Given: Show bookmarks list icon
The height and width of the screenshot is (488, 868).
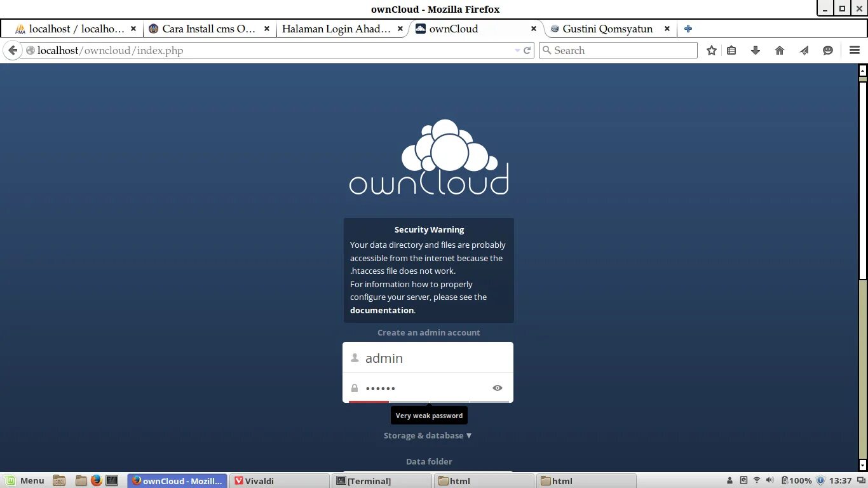Looking at the screenshot, I should pos(731,50).
